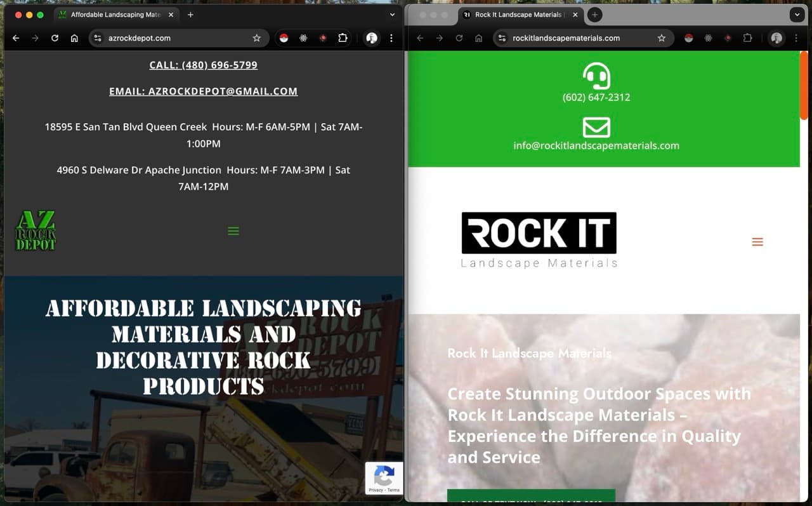Click the Pokeball extension icon in left window
Image resolution: width=812 pixels, height=506 pixels.
[x=284, y=38]
